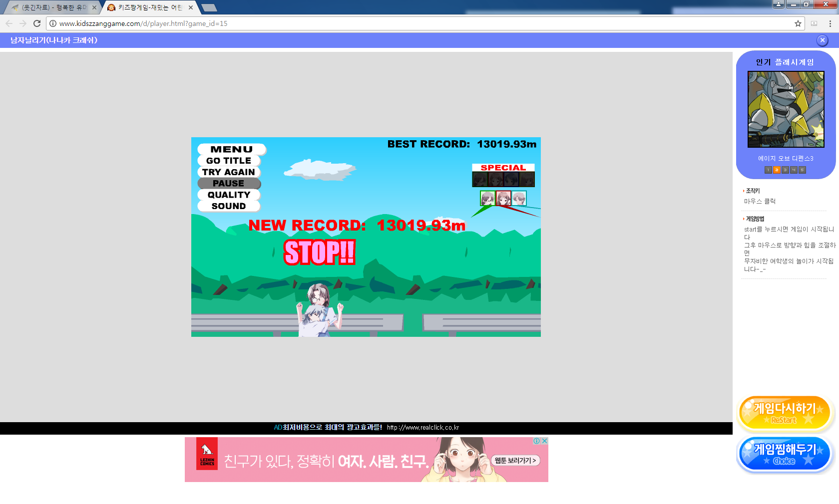The width and height of the screenshot is (839, 504).
Task: Click the Chrome user profile button
Action: click(x=778, y=4)
